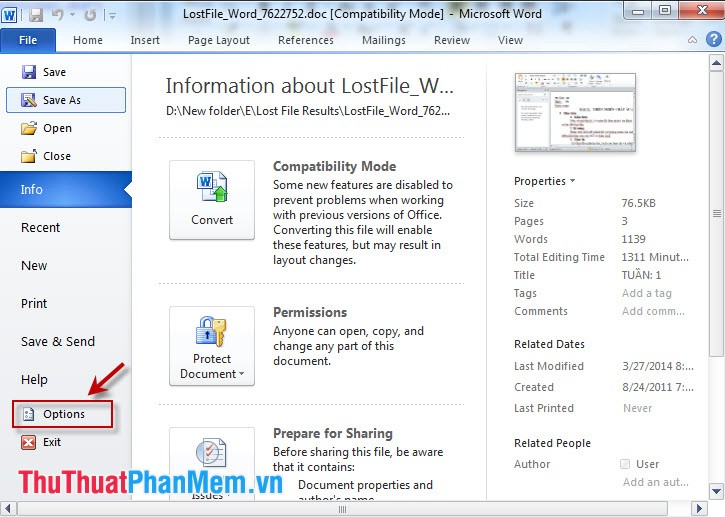Screen dimensions: 725x517
Task: Click the horizontal scrollbar right arrow
Action: click(700, 509)
